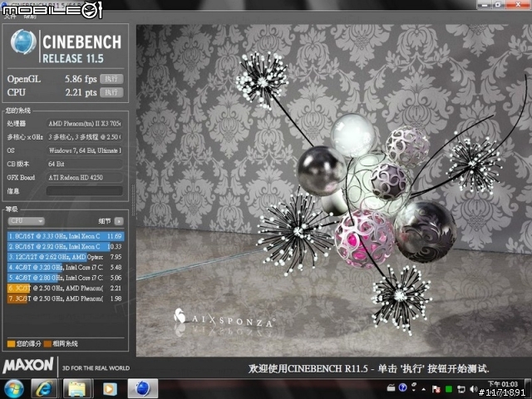Screen dimensions: 532x399
Task: Show hidden system tray icons
Action: (x=424, y=389)
